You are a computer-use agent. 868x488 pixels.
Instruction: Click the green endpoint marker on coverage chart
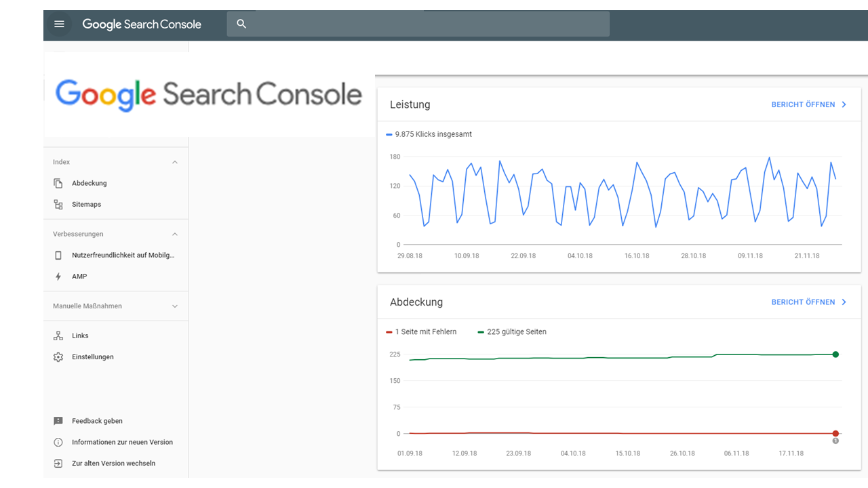pyautogui.click(x=835, y=354)
